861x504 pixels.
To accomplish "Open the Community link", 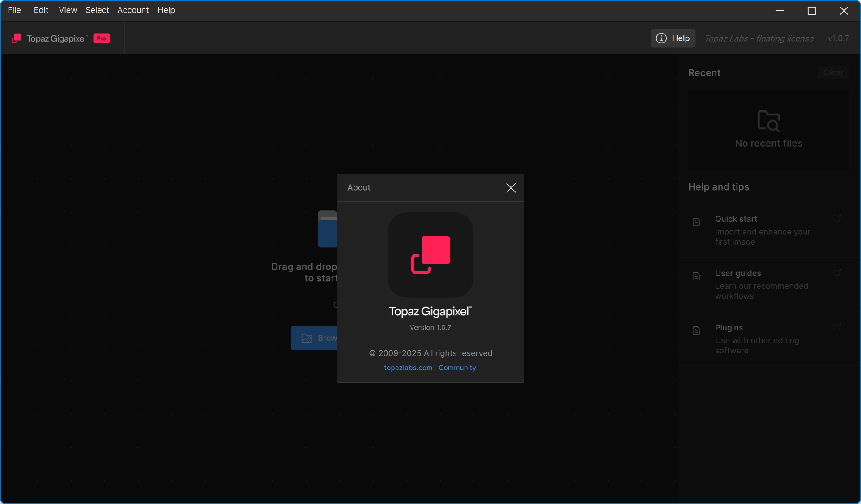I will [457, 368].
